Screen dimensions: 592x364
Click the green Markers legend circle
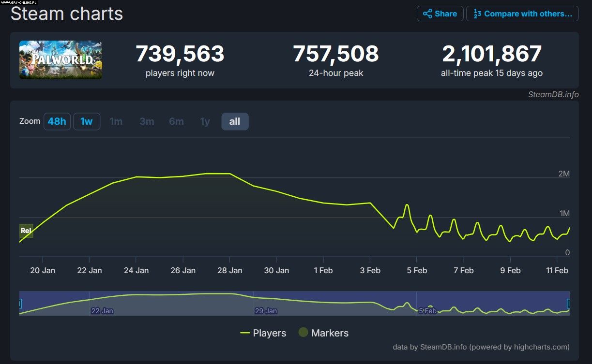coord(303,333)
